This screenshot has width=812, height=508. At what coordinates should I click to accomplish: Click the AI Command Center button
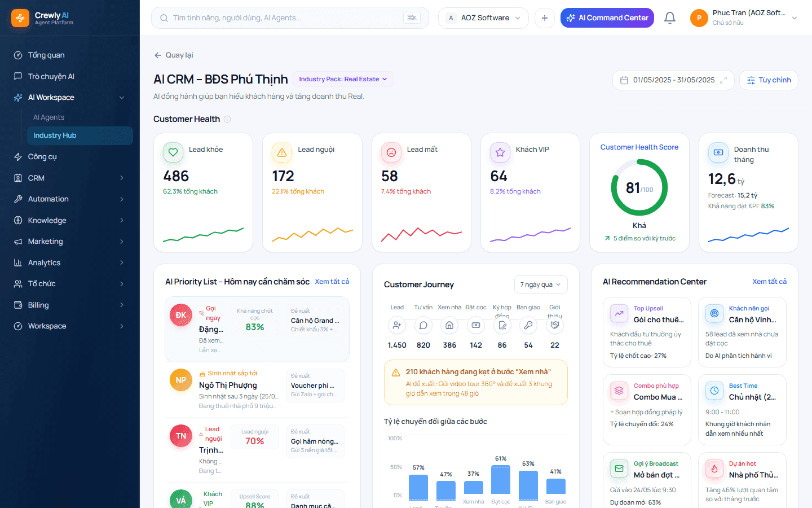(x=607, y=18)
